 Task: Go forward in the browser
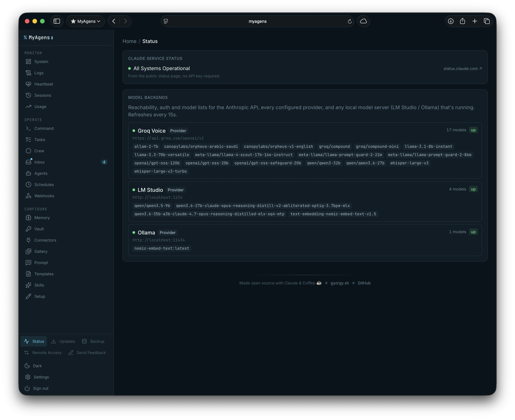coord(125,21)
